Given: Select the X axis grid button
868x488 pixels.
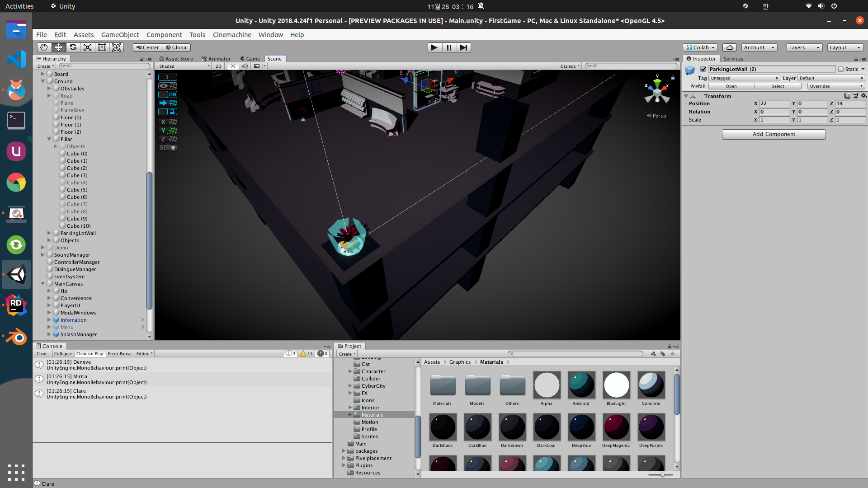Looking at the screenshot, I should (x=168, y=122).
